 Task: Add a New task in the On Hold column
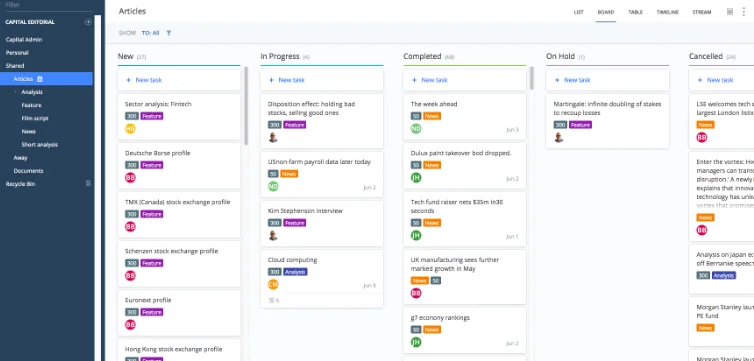pos(607,80)
